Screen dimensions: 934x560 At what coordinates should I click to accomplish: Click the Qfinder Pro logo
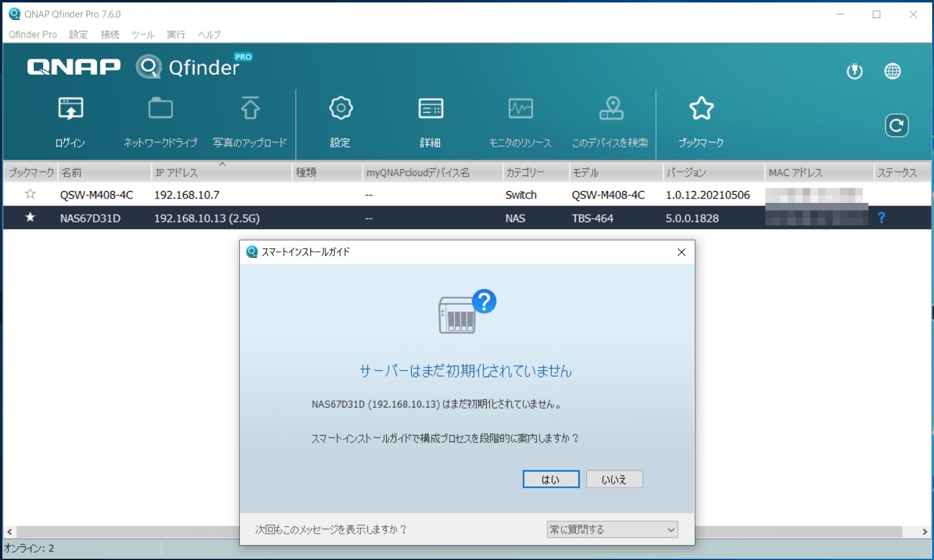[194, 66]
